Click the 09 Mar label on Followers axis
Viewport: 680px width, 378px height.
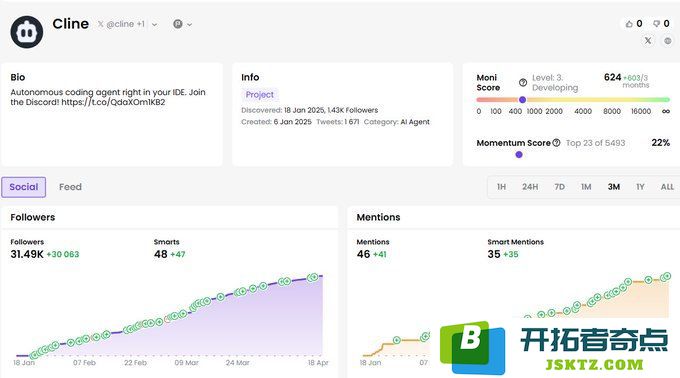(186, 362)
